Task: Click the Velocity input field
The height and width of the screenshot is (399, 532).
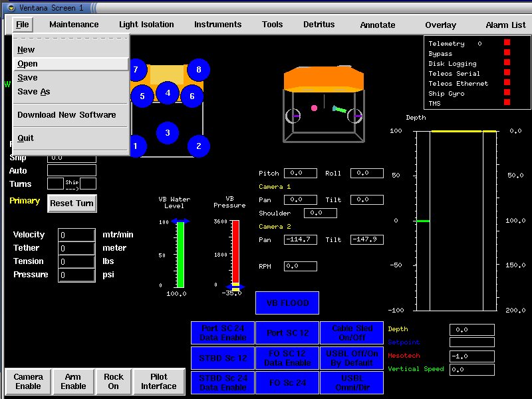Action: point(76,235)
